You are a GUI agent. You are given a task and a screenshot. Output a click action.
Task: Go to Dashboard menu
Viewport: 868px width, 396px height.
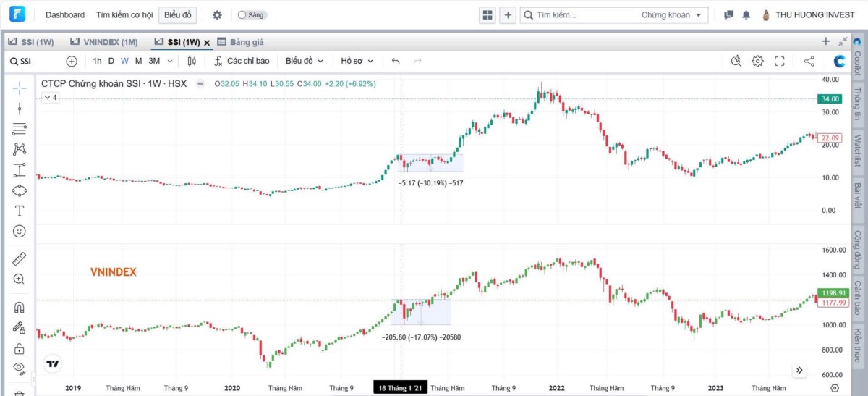click(64, 14)
